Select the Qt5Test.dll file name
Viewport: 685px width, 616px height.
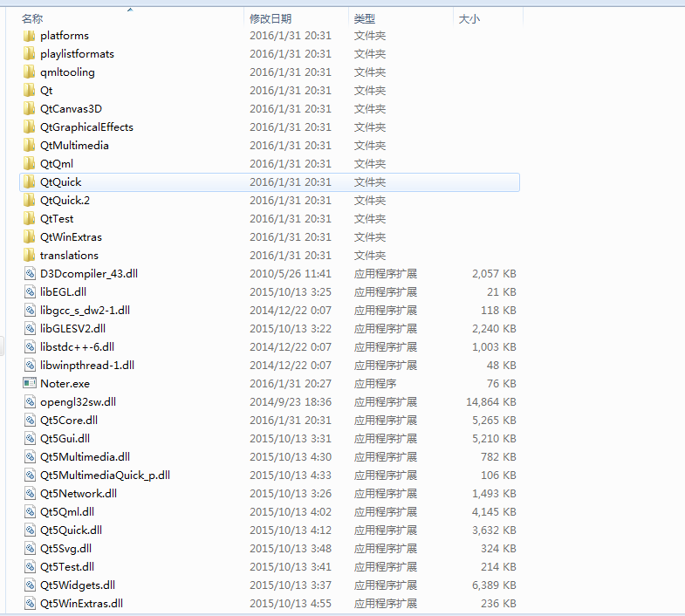coord(67,567)
